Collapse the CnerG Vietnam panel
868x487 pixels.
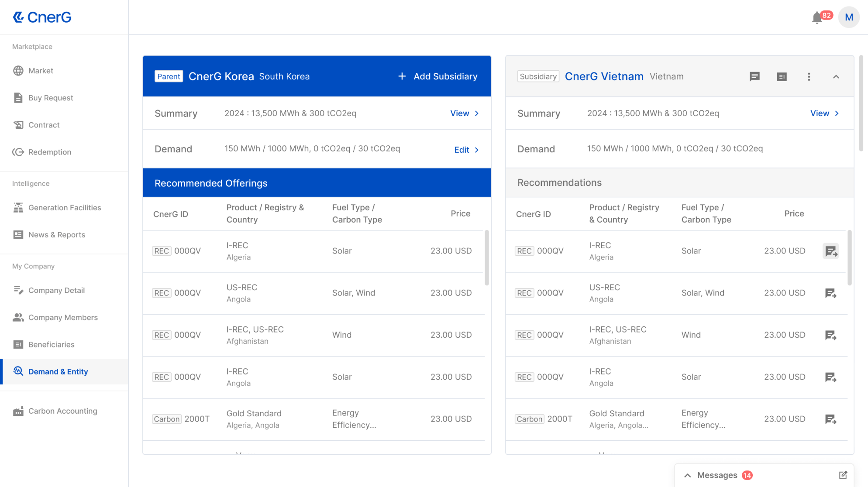coord(836,77)
